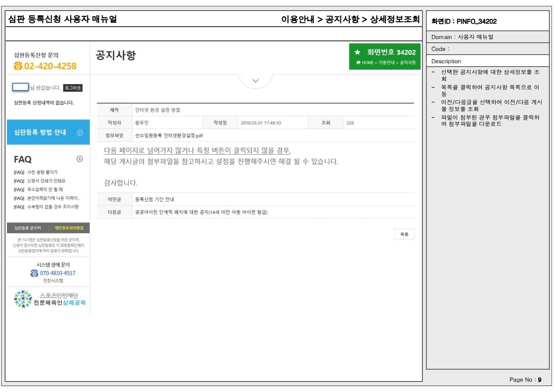Screen dimensions: 554x392
Task: Expand the top menu with chevron-down arrow
Action: coord(256,81)
